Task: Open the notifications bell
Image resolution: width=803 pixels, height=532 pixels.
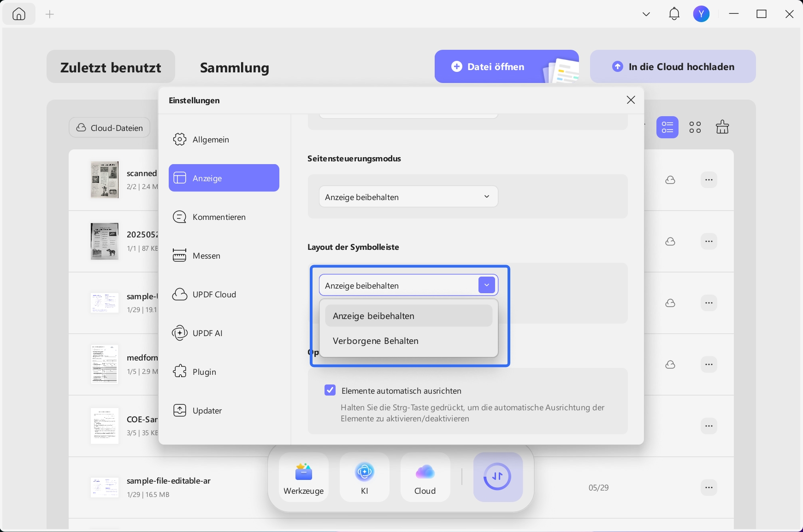Action: point(674,14)
